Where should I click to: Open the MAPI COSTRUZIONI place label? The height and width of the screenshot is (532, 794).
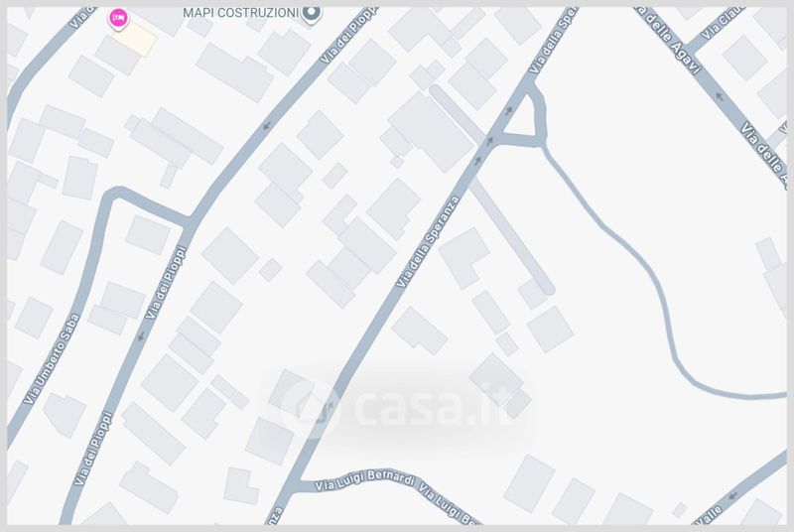tap(241, 13)
